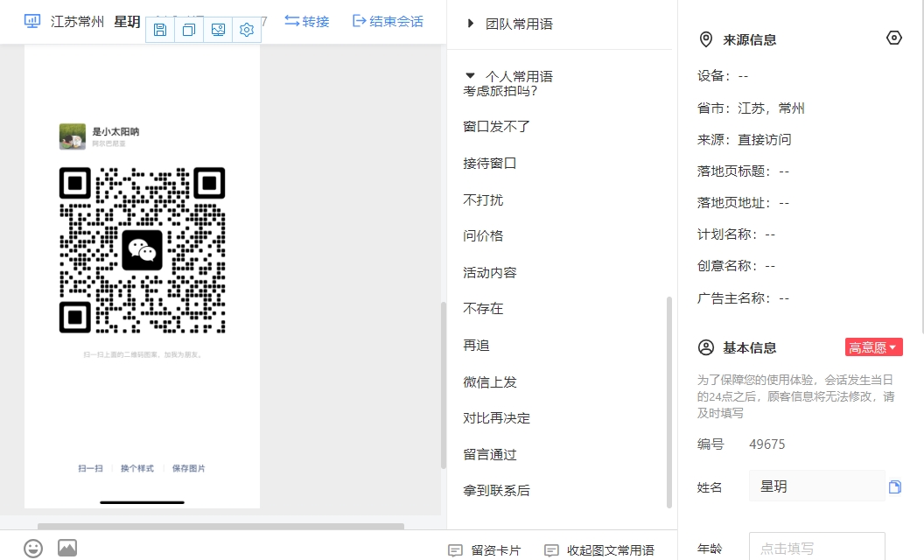Click the send image icon
This screenshot has height=560, width=924.
pyautogui.click(x=67, y=548)
